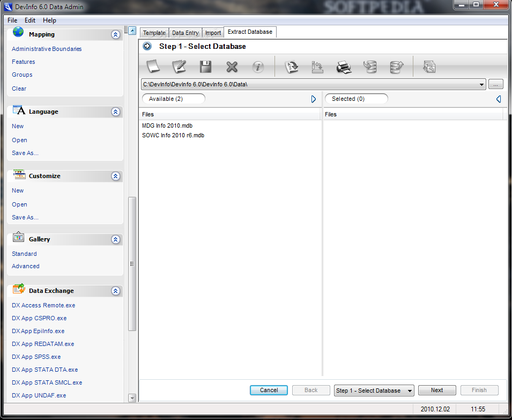Image resolution: width=512 pixels, height=420 pixels.
Task: Launch DX App CSPRO.exe
Action: click(x=39, y=318)
